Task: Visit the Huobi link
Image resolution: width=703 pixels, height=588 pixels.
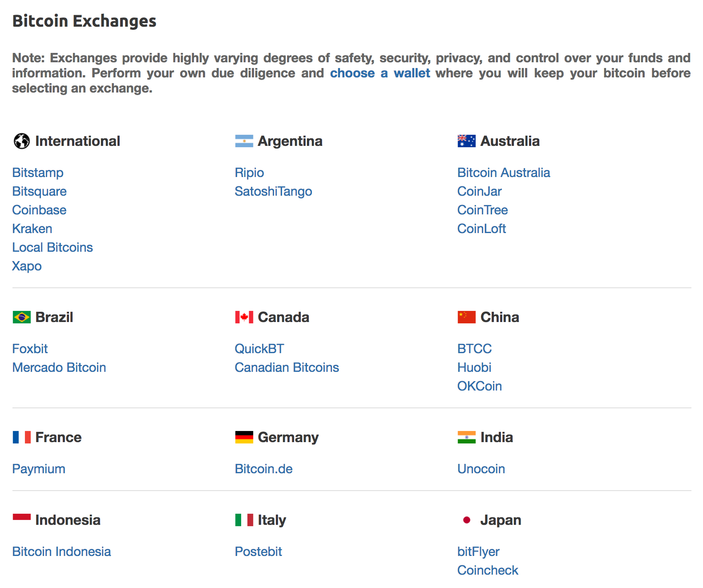Action: click(x=474, y=367)
